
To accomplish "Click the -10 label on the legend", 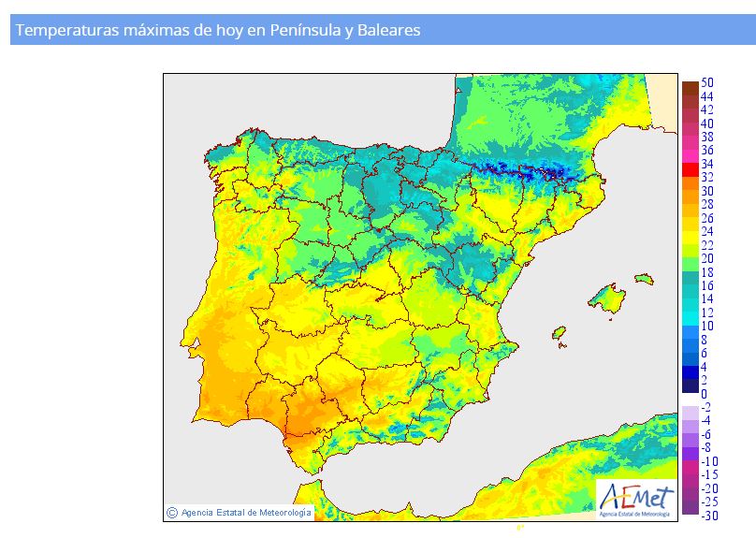I will point(709,461).
